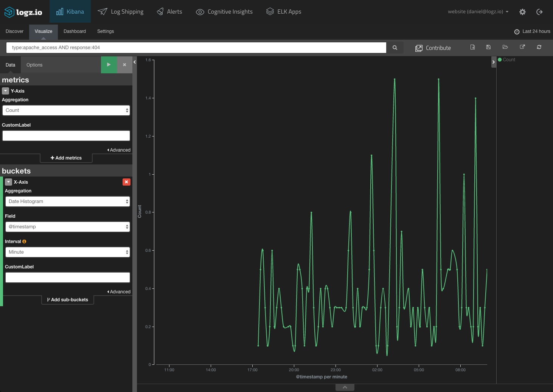Refresh the visualization with the reload icon
553x392 pixels.
[x=539, y=47]
